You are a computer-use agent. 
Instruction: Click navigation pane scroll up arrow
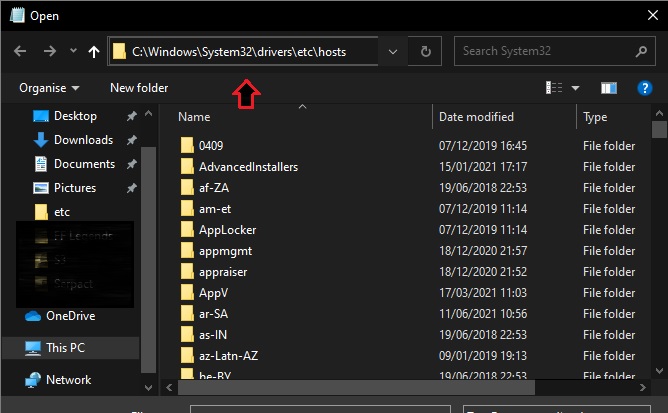coord(148,114)
